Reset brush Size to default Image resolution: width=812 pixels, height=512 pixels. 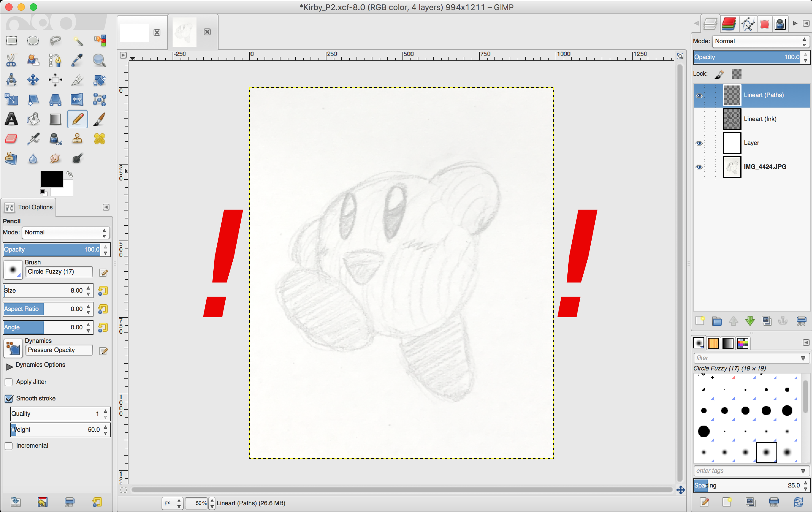point(103,291)
